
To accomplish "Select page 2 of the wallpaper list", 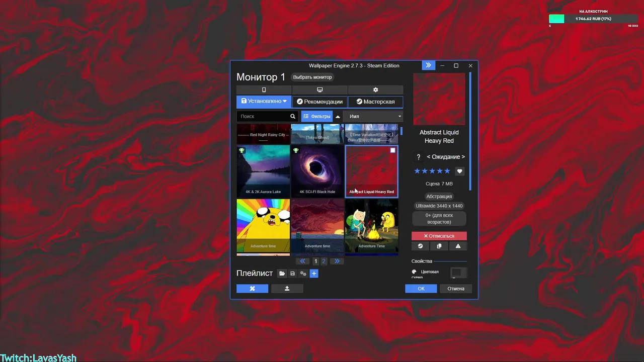I will click(x=324, y=261).
